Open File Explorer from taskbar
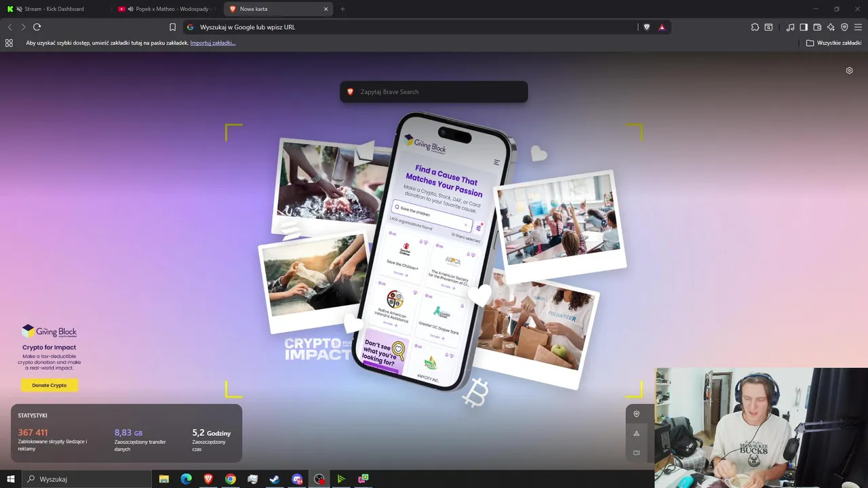The width and height of the screenshot is (868, 488). tap(163, 479)
